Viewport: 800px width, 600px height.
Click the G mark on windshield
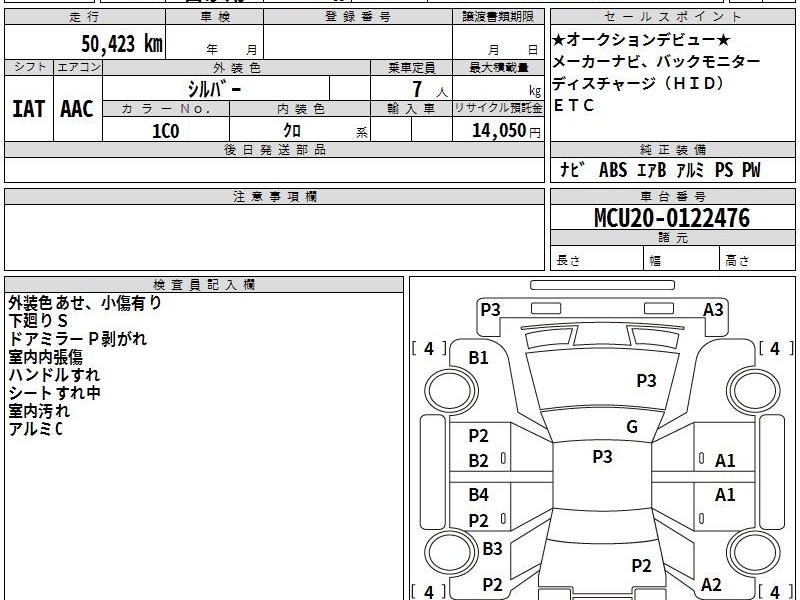point(632,426)
